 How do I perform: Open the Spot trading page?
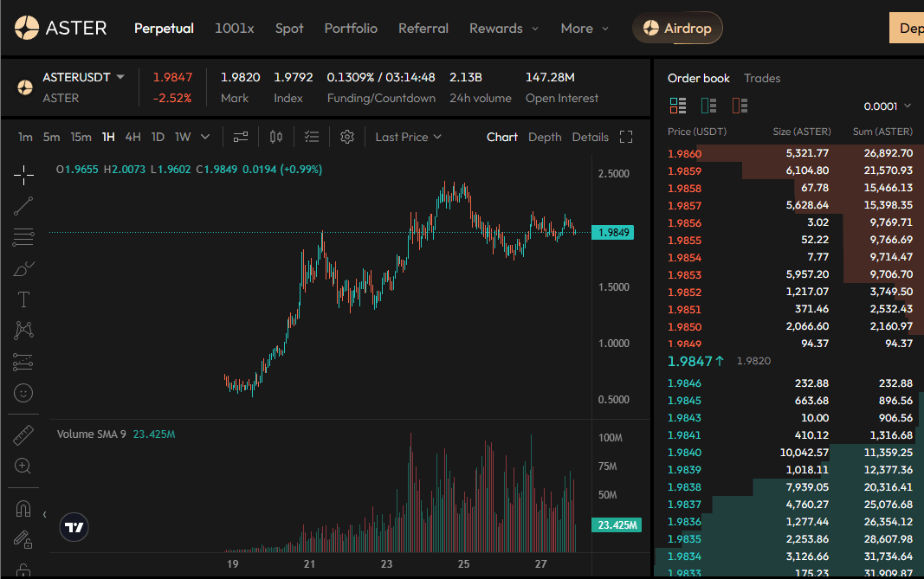pyautogui.click(x=289, y=29)
